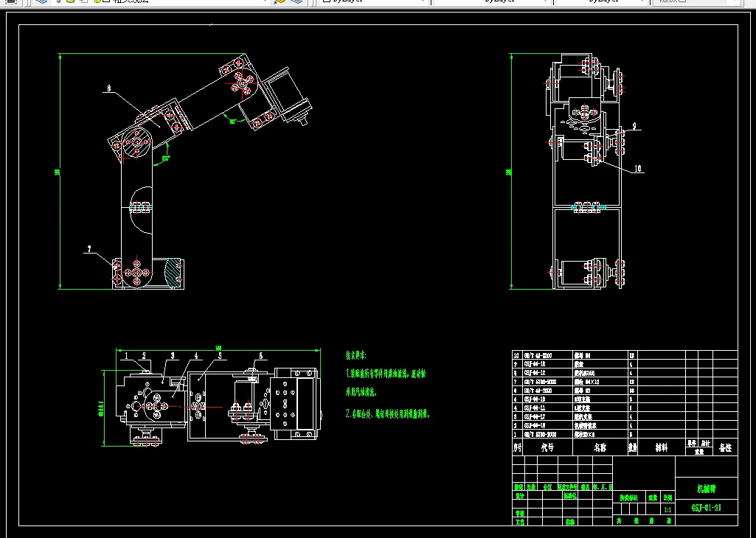This screenshot has width=756, height=538.
Task: Select the side view overall height dimension text
Action: [x=507, y=172]
